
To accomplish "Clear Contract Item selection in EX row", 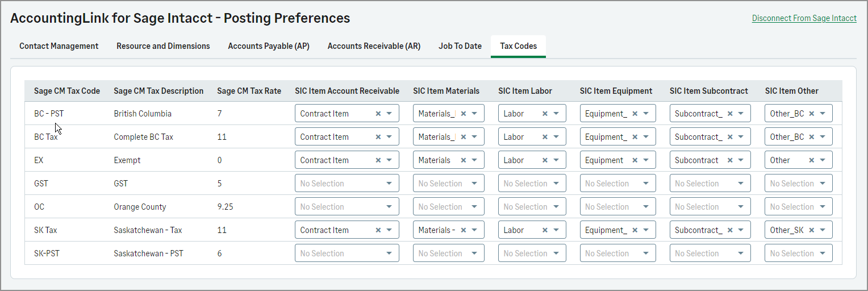I will [378, 160].
